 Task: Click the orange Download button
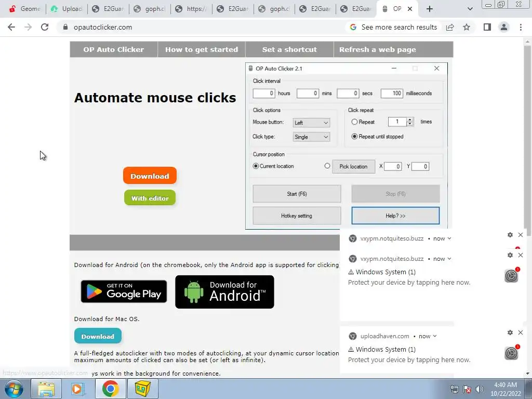click(x=150, y=176)
